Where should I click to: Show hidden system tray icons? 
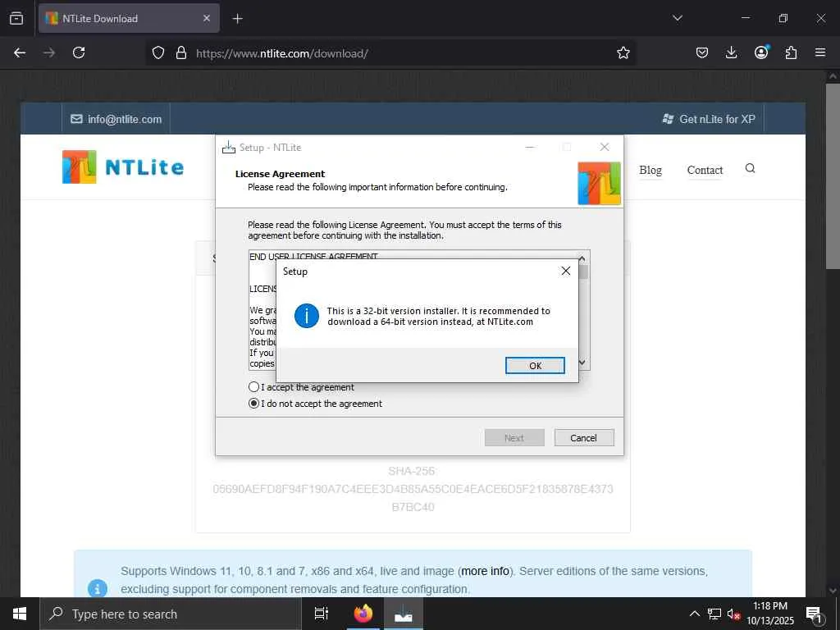(694, 614)
